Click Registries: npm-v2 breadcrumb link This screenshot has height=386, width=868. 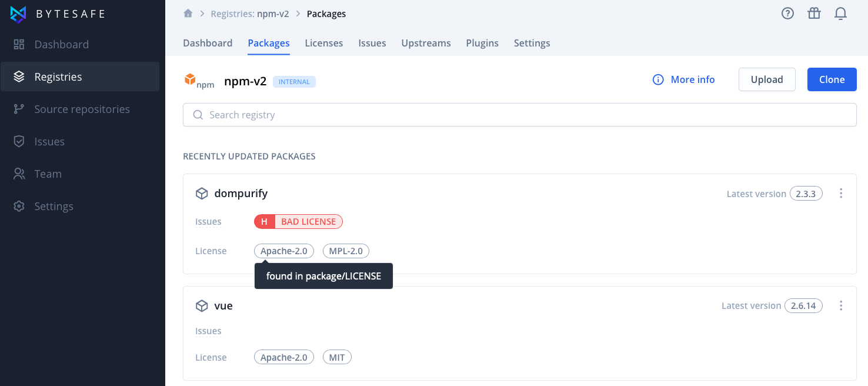tap(250, 14)
